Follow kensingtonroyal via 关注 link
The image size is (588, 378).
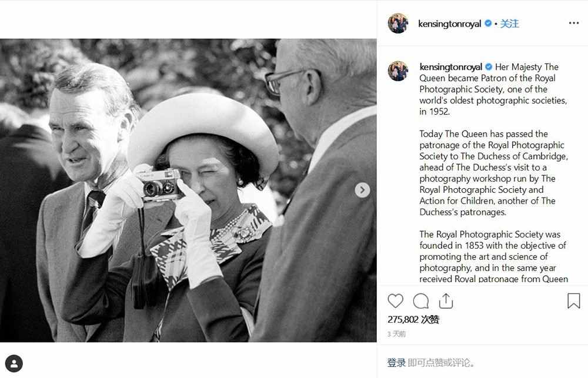pos(510,24)
